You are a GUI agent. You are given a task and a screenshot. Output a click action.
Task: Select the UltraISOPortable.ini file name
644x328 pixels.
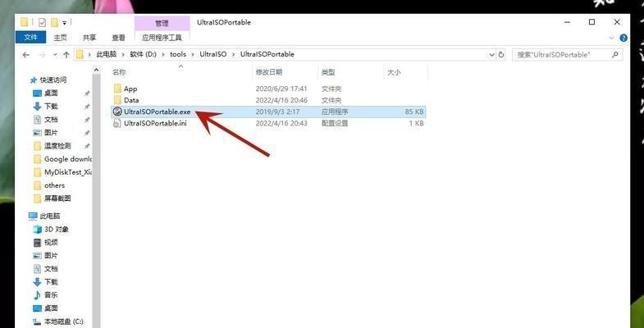click(155, 123)
